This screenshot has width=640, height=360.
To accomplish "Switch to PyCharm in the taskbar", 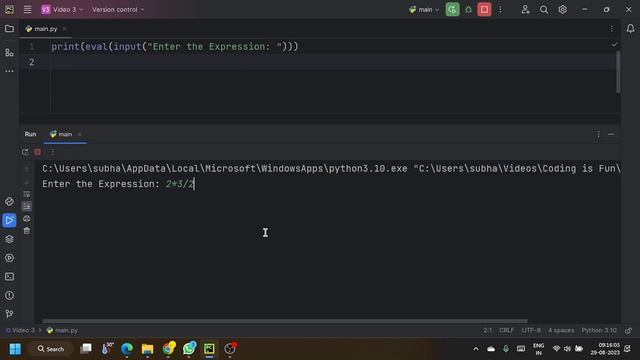I will 209,349.
